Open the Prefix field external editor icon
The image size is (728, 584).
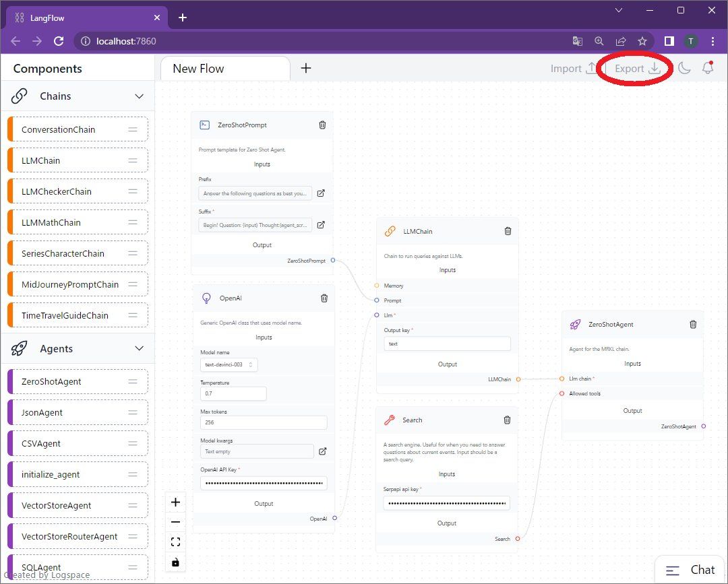[321, 193]
